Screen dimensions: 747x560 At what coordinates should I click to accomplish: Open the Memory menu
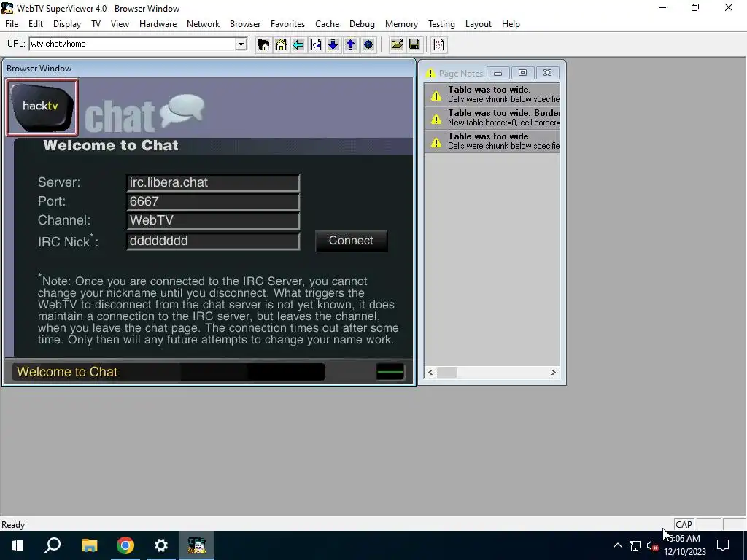401,24
